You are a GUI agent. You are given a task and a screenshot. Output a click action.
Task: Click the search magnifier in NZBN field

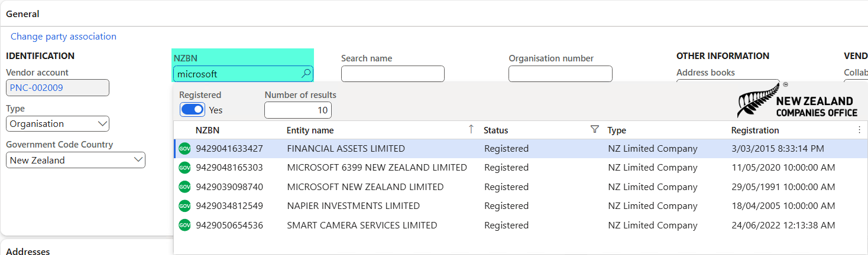tap(306, 74)
